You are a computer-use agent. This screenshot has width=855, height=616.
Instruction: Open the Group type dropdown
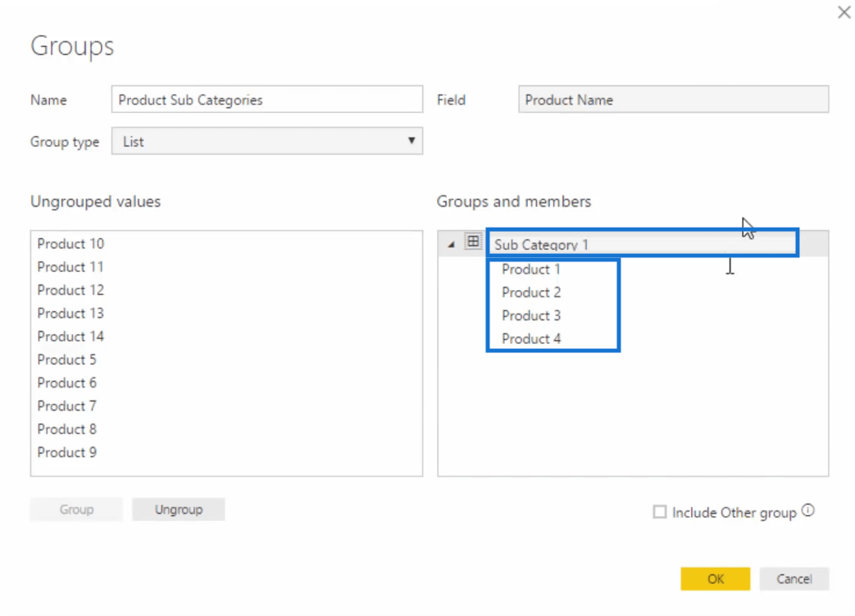point(267,141)
